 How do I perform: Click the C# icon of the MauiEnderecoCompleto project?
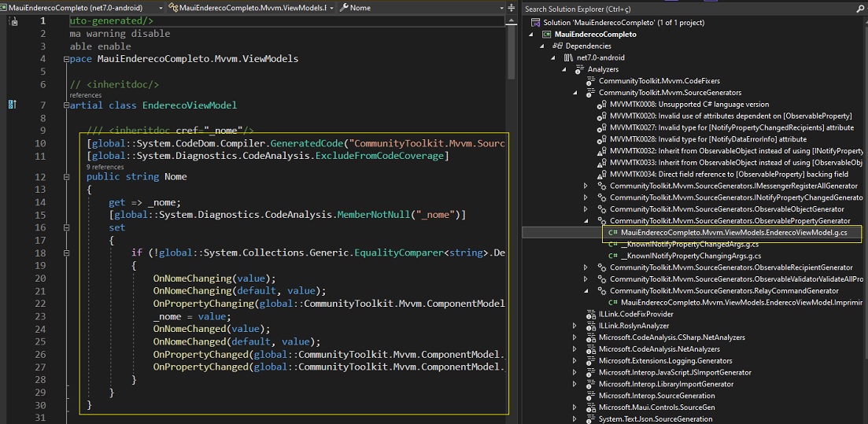(x=546, y=35)
